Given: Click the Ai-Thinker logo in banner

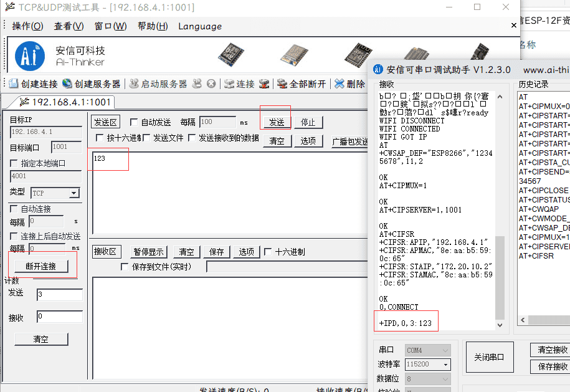Looking at the screenshot, I should (30, 55).
